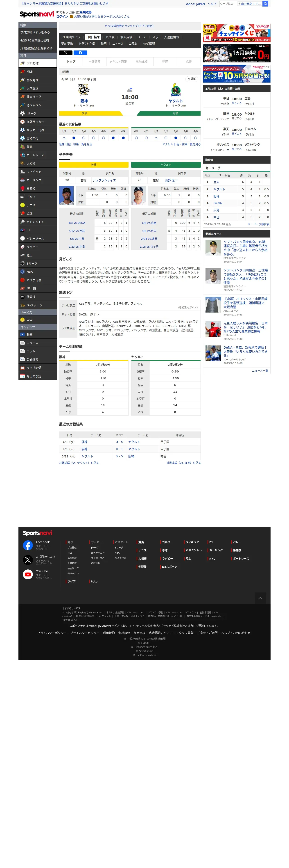This screenshot has width=289, height=868.
Task: Open the 4/3 vs.DeNA result link
Action: (77, 223)
